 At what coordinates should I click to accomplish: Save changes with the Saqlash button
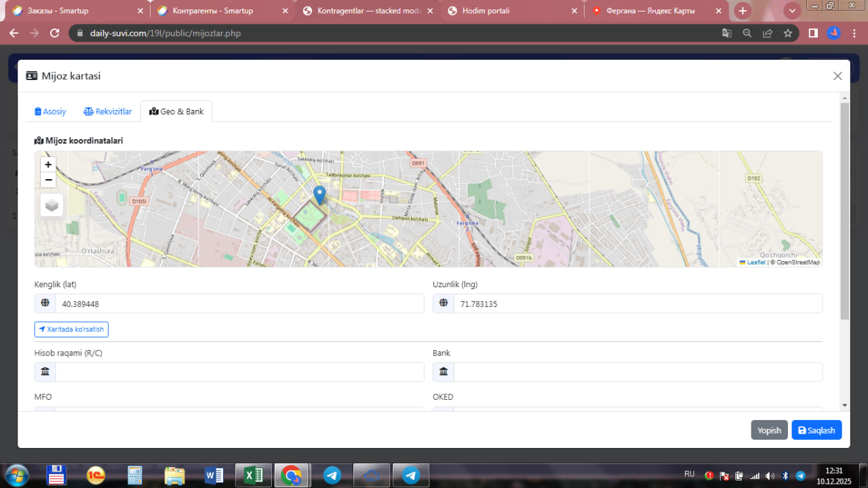pyautogui.click(x=816, y=430)
